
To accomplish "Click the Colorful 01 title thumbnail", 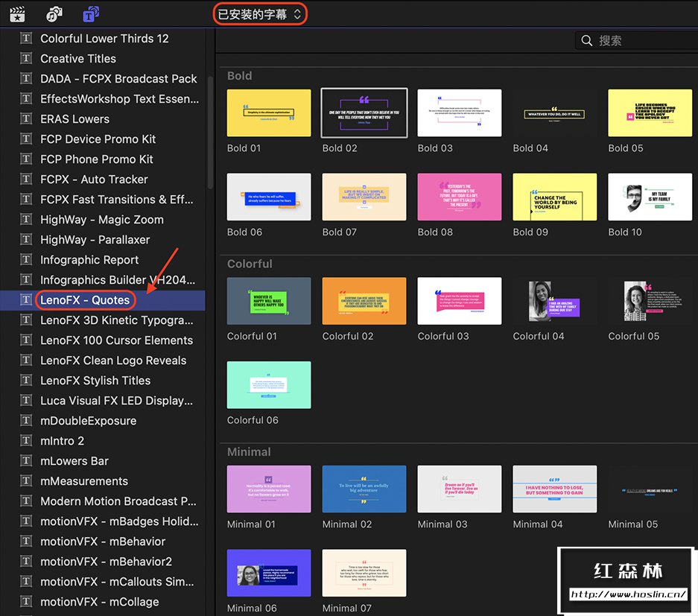I will point(269,301).
